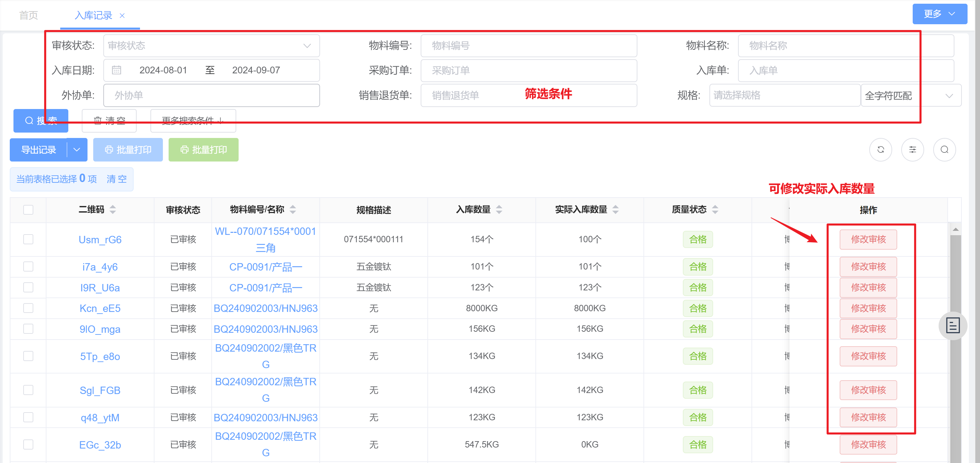The height and width of the screenshot is (463, 980).
Task: Click 合格 tag in row Usm_rG6
Action: click(x=698, y=239)
